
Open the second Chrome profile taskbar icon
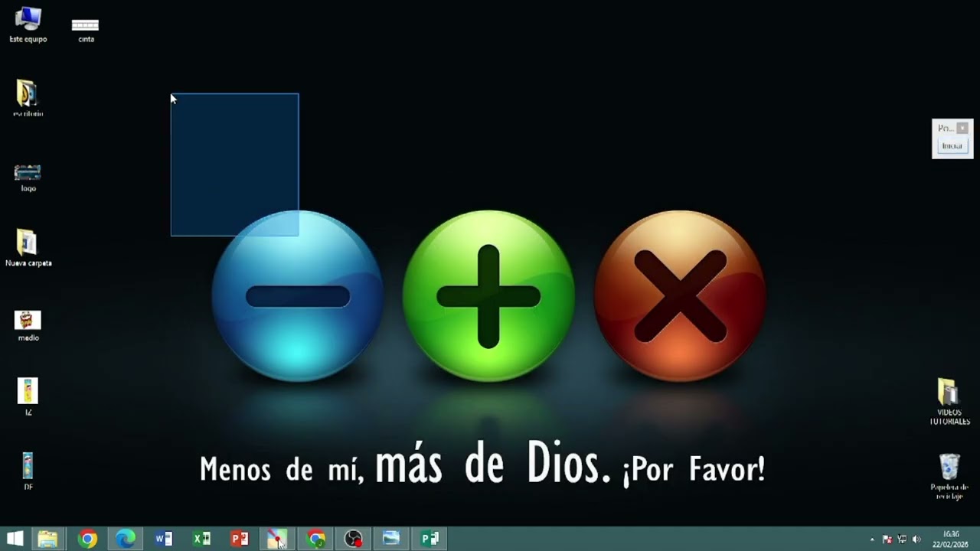[x=315, y=539]
